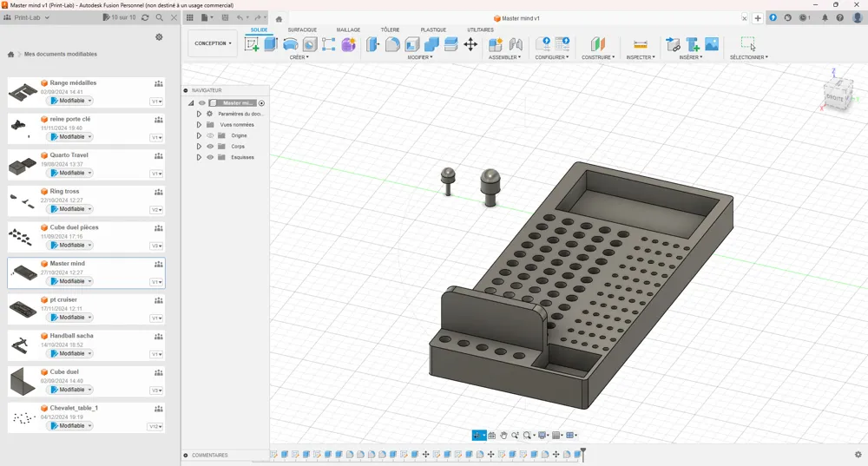Activate the Select tool icon

point(748,43)
